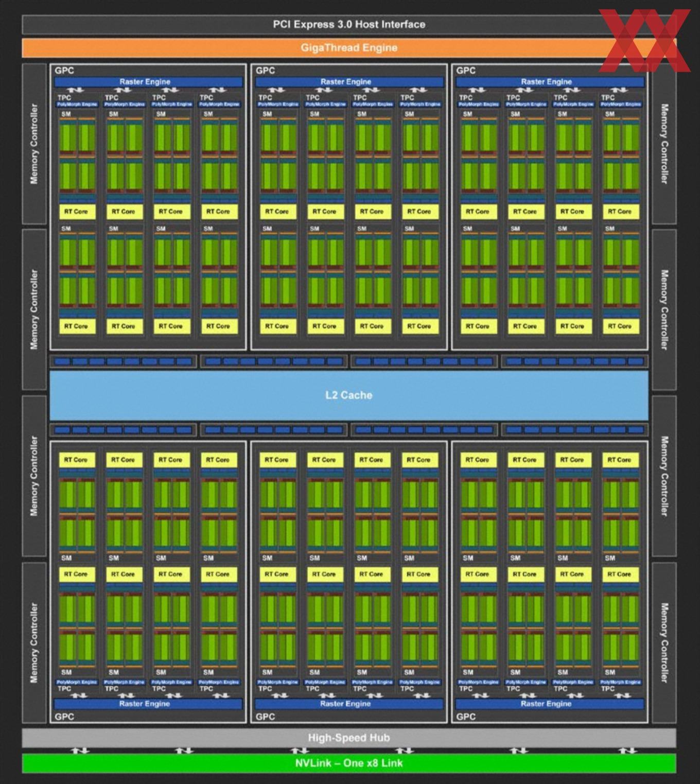Image resolution: width=700 pixels, height=784 pixels.
Task: Click the topmost Memory Controller on the right side
Action: (x=664, y=144)
